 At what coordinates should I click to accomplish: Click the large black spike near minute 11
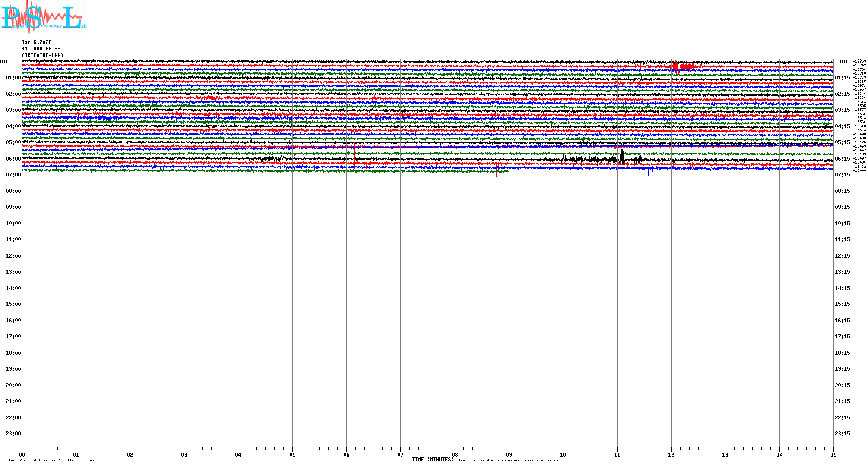[x=622, y=156]
